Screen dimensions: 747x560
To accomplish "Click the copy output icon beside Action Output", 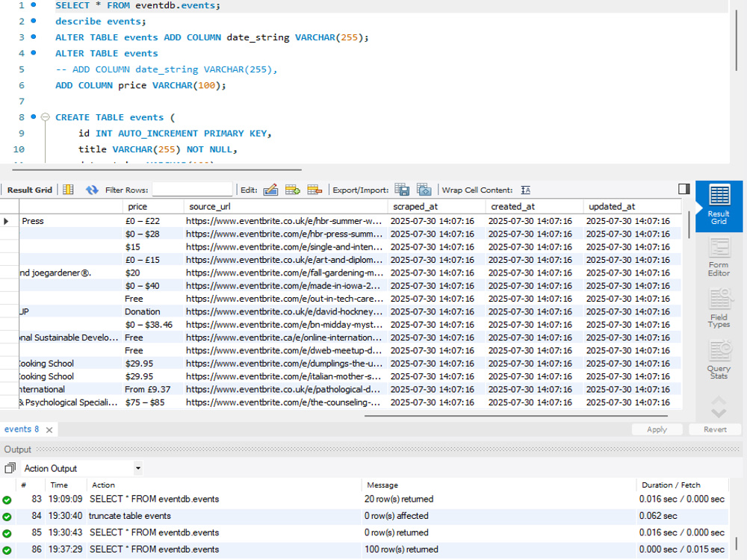I will click(10, 468).
